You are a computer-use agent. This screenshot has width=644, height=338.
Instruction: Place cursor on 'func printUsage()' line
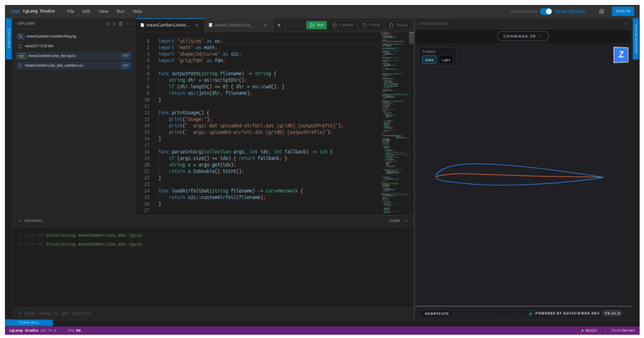coord(184,112)
